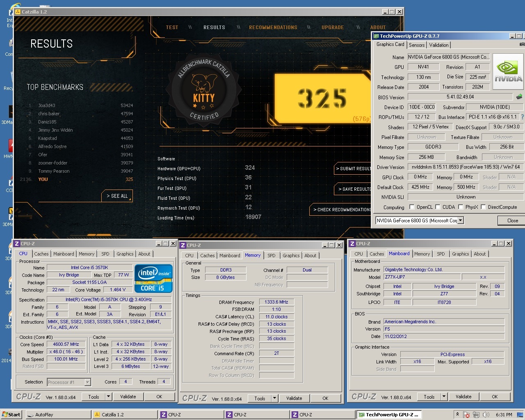Click the Intel Core i5 logo badge
The height and width of the screenshot is (420, 525).
pos(153,278)
